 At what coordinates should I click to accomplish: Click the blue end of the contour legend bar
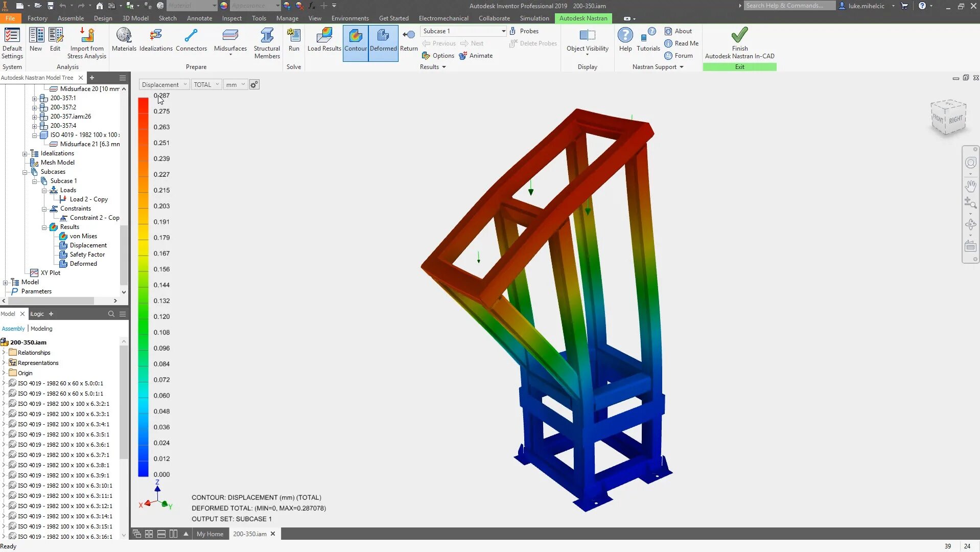point(143,470)
